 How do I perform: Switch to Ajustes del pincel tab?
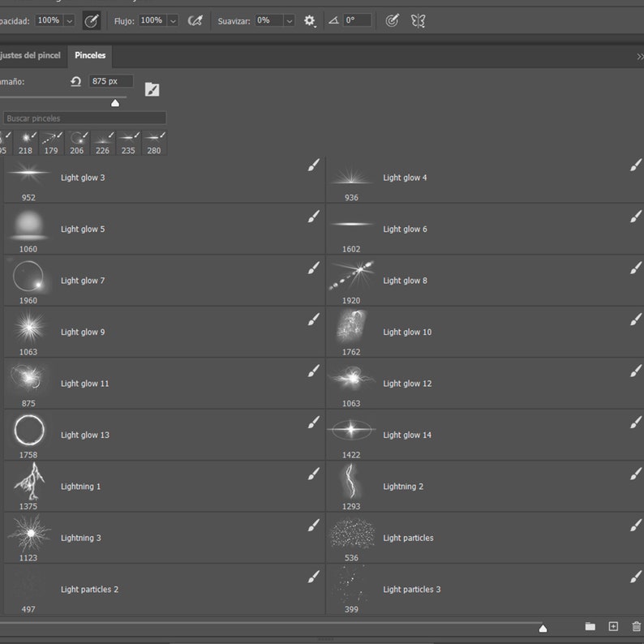(30, 55)
